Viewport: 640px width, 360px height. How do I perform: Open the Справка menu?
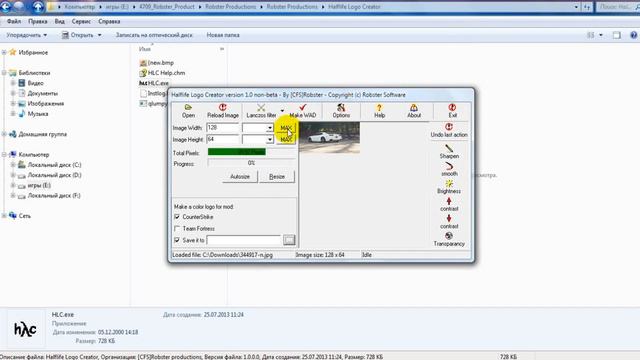[x=109, y=21]
